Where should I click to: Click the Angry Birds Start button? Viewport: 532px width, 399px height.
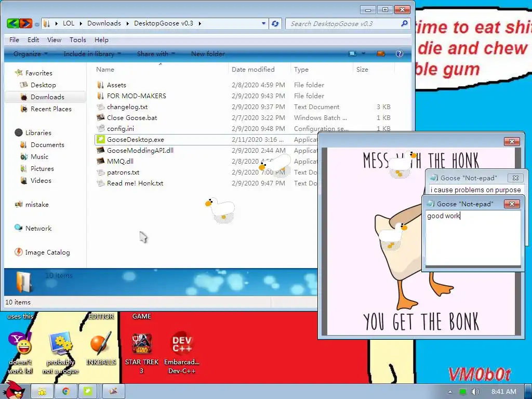[14, 390]
